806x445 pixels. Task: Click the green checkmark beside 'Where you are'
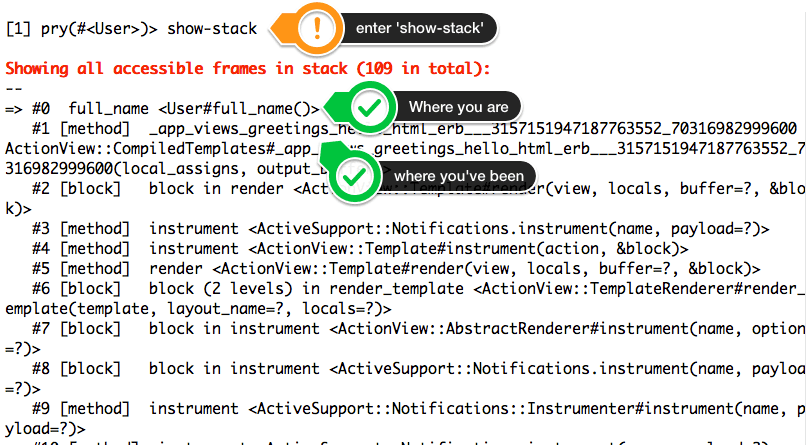[369, 107]
